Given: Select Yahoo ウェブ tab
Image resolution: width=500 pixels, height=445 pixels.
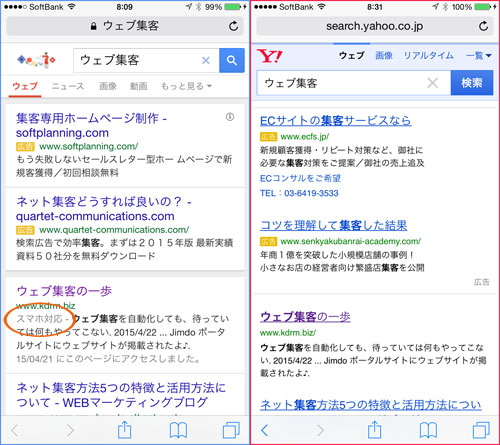Looking at the screenshot, I should pos(351,55).
